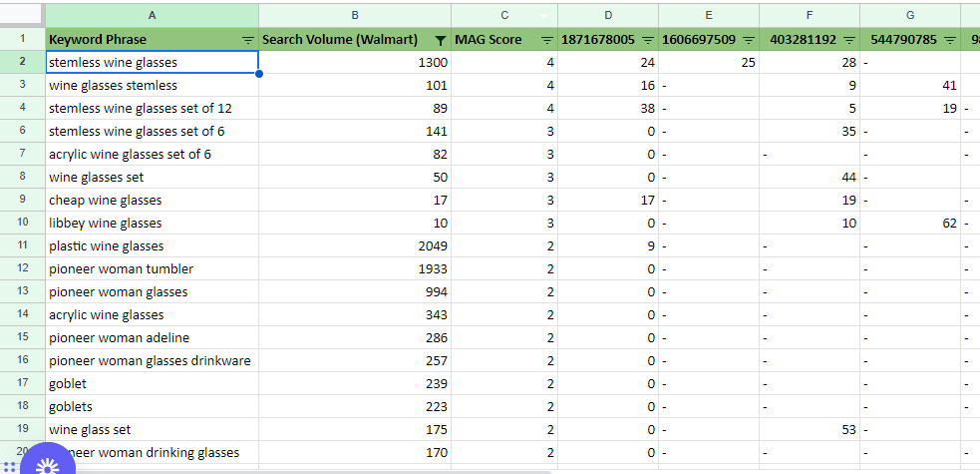Open filter icon on 1606697509 column

[x=749, y=40]
